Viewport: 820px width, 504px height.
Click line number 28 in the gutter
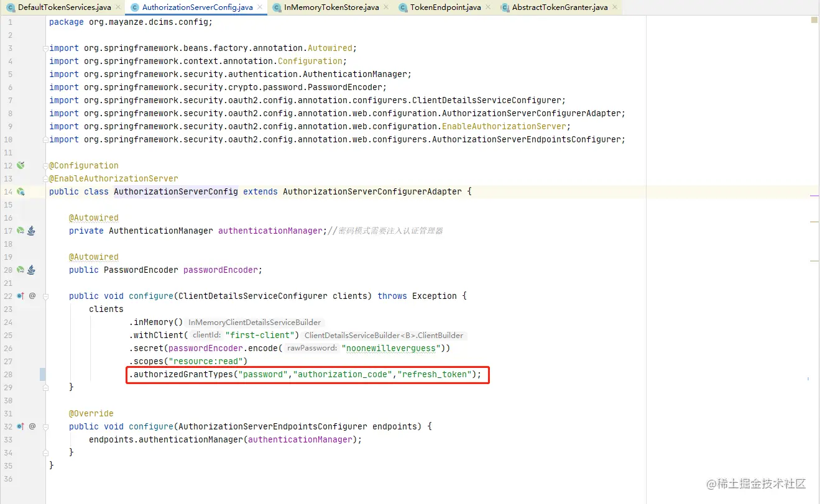click(x=7, y=374)
